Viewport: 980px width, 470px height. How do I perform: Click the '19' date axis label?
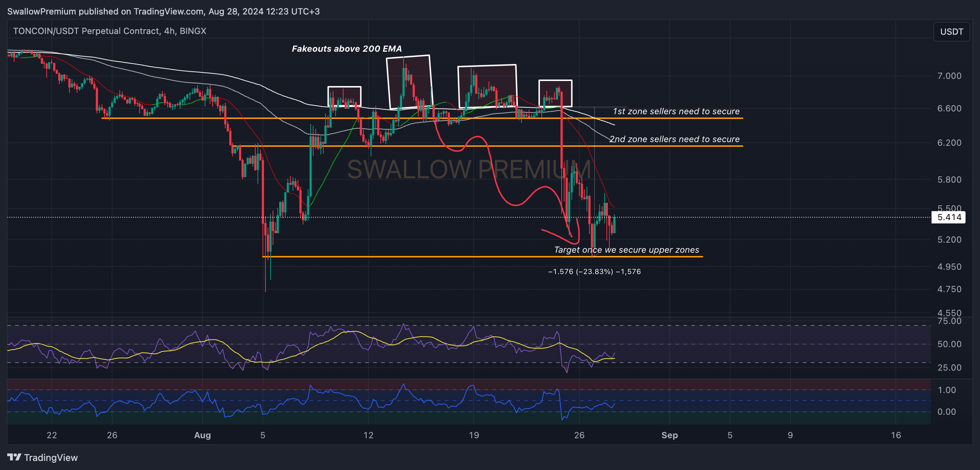(x=474, y=435)
